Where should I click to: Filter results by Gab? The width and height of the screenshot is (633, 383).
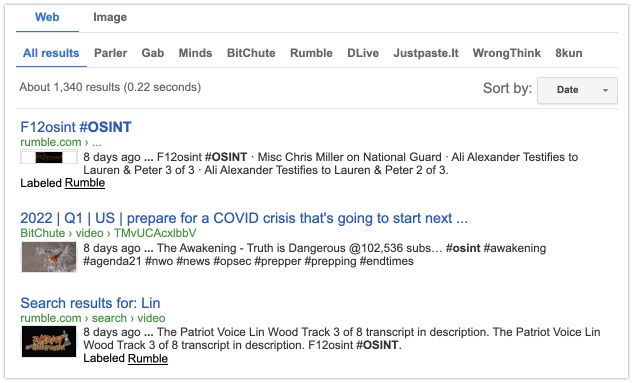(153, 53)
